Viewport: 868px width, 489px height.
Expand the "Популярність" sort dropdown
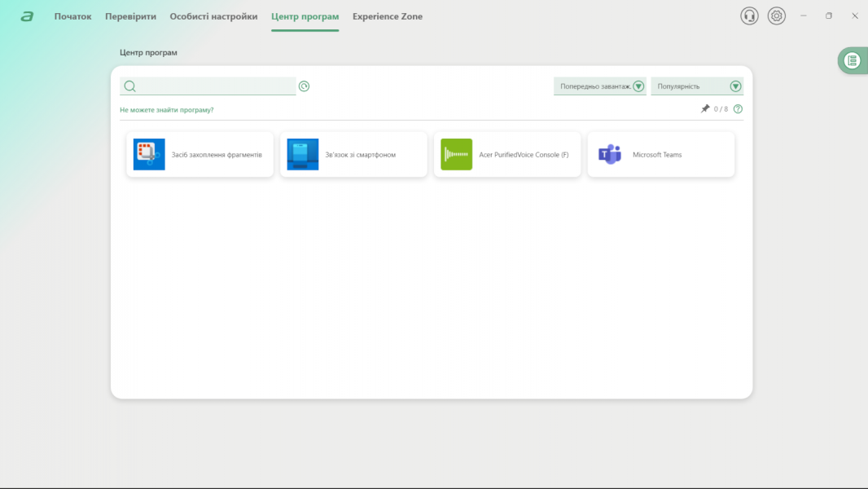click(x=735, y=86)
